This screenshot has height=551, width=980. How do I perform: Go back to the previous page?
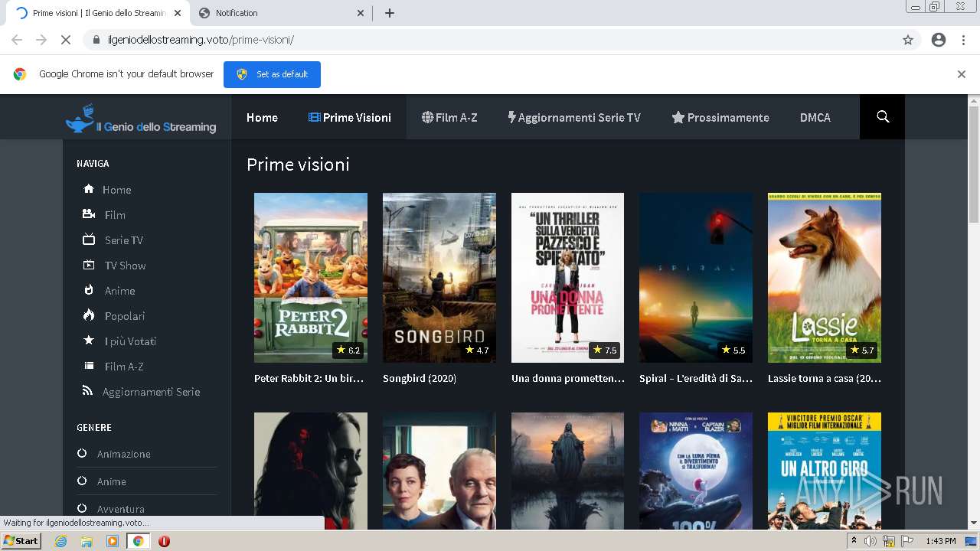pos(17,40)
